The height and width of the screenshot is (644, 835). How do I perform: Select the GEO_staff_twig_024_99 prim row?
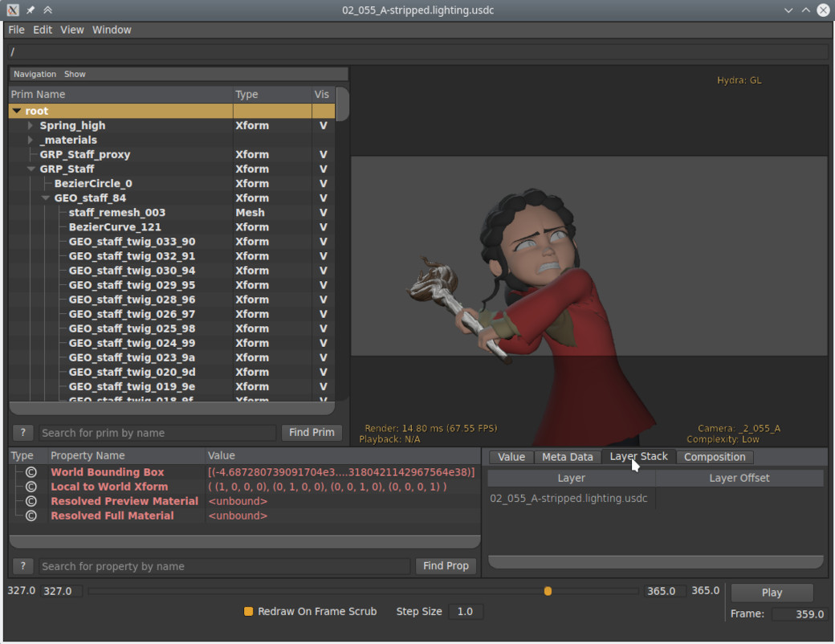coord(172,343)
